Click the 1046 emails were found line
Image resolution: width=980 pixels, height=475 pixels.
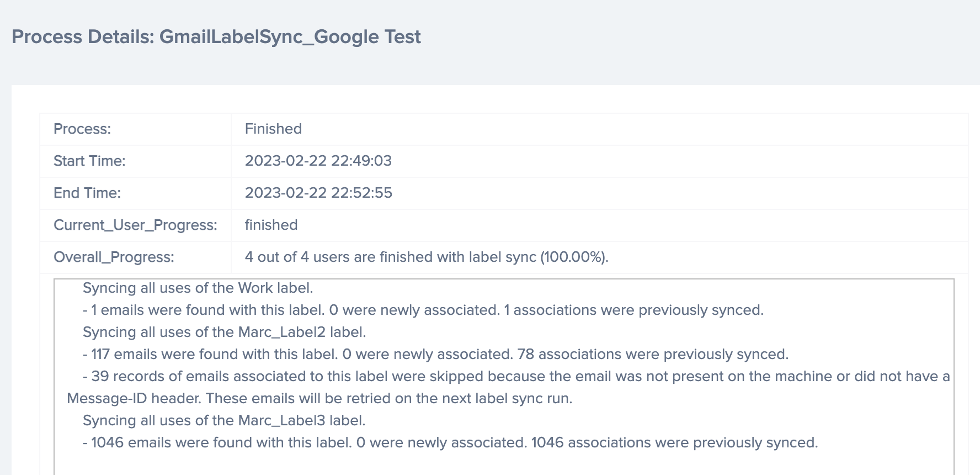450,443
